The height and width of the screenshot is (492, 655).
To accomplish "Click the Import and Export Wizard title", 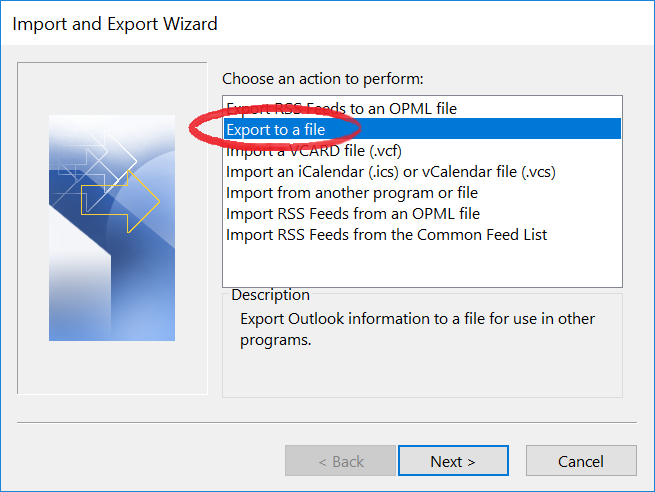I will click(x=115, y=24).
